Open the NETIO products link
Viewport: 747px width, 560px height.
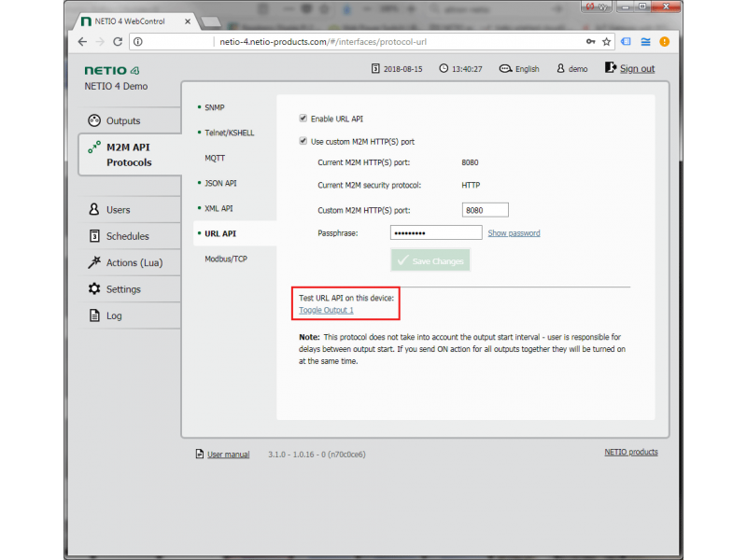pyautogui.click(x=631, y=453)
